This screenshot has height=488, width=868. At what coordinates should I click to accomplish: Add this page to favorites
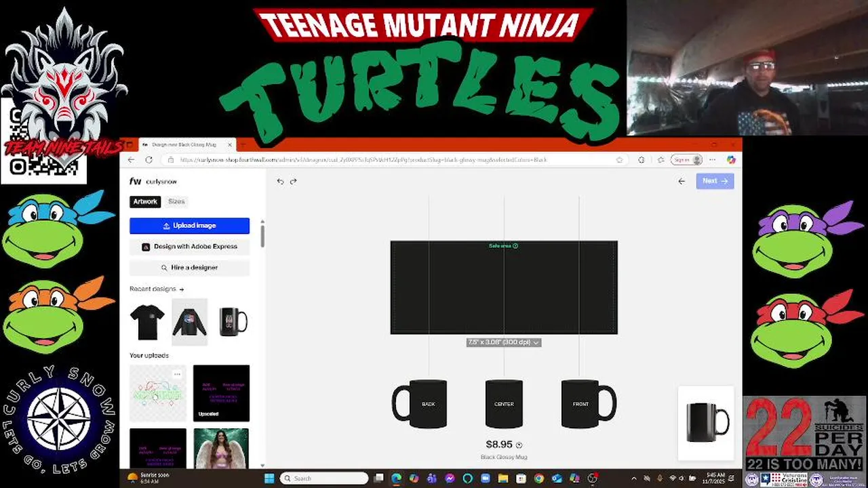tap(619, 160)
